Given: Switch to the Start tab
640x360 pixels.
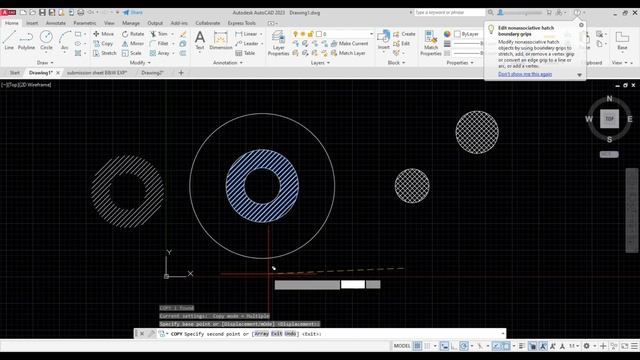Looking at the screenshot, I should point(15,73).
